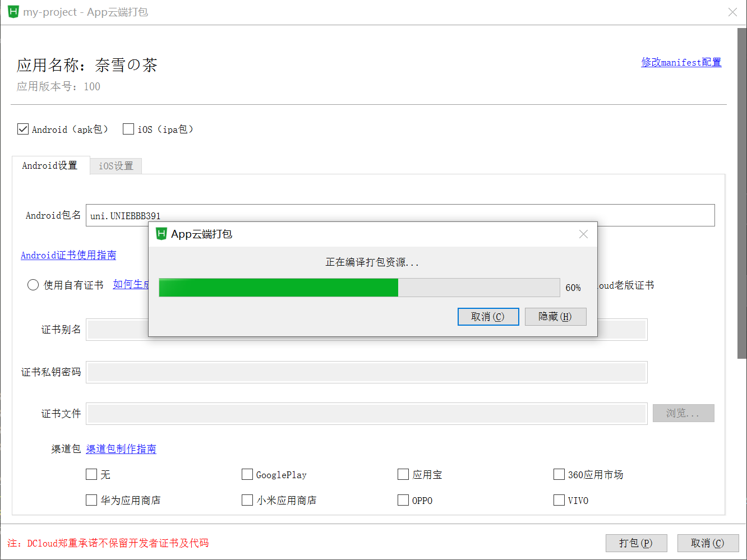
Task: Check the OPPO channel checkbox
Action: click(403, 500)
